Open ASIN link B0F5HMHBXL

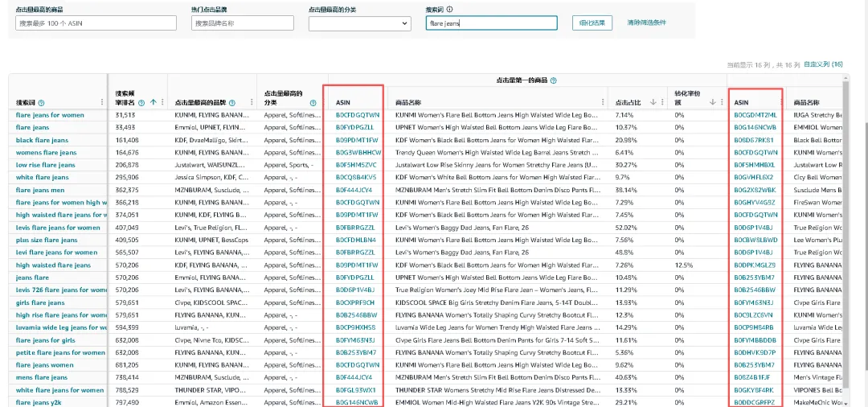pos(755,165)
